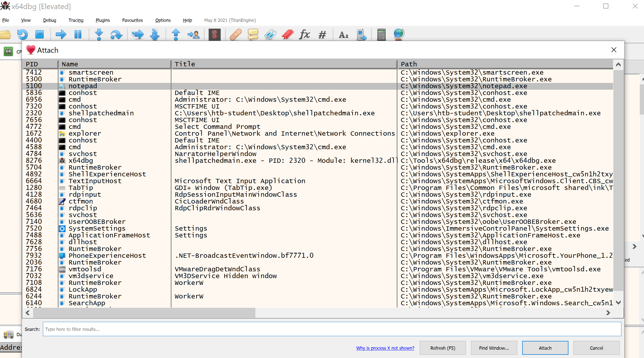Image resolution: width=644 pixels, height=358 pixels.
Task: Open 'Why is process X not shown?' link
Action: (x=385, y=348)
